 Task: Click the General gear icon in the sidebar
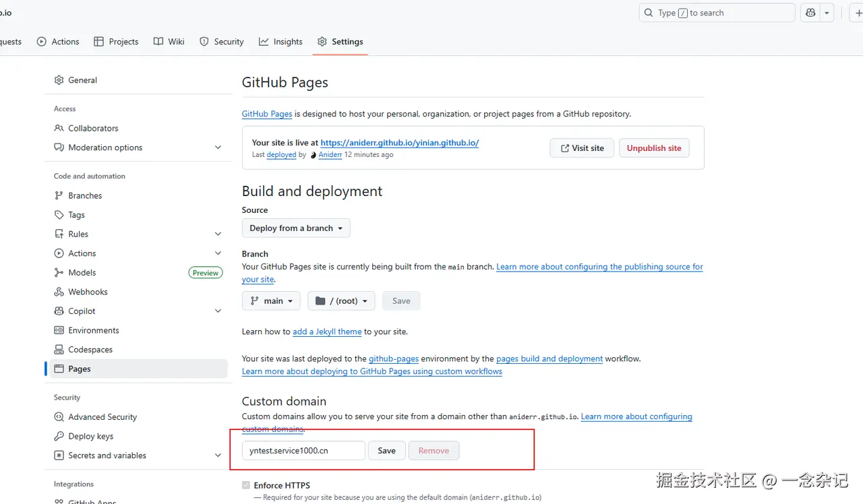pyautogui.click(x=59, y=80)
